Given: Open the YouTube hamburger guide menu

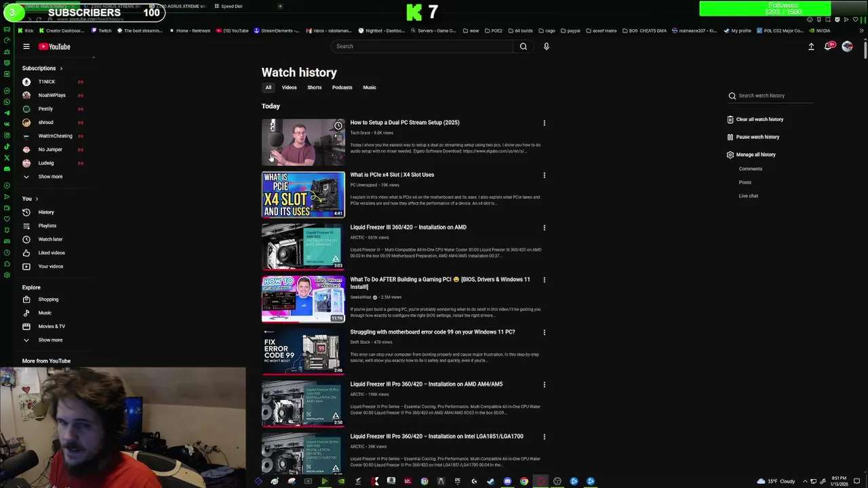Looking at the screenshot, I should click(26, 47).
